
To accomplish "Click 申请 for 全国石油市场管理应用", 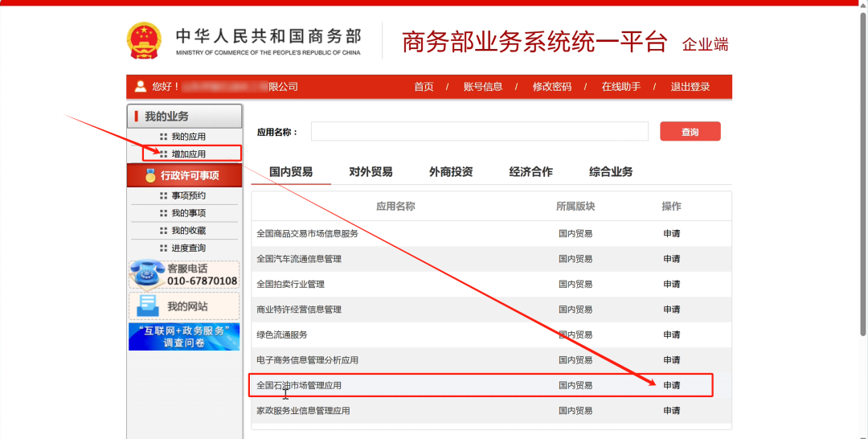I will point(671,385).
